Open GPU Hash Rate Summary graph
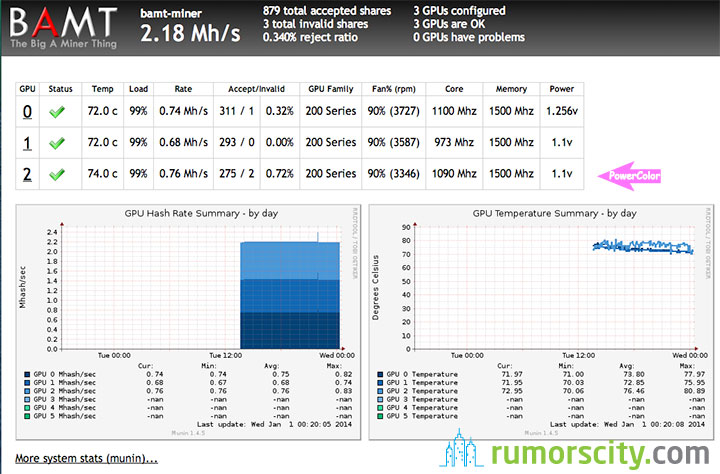 [188, 322]
